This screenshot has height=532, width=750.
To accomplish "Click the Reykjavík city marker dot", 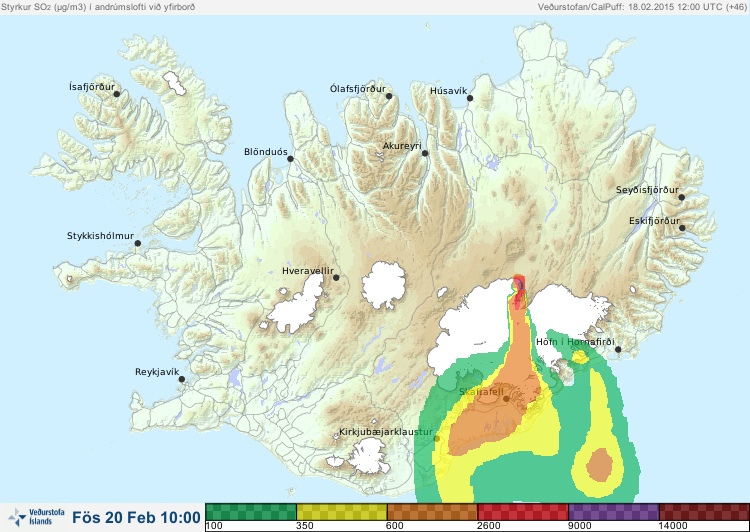I will point(182,379).
